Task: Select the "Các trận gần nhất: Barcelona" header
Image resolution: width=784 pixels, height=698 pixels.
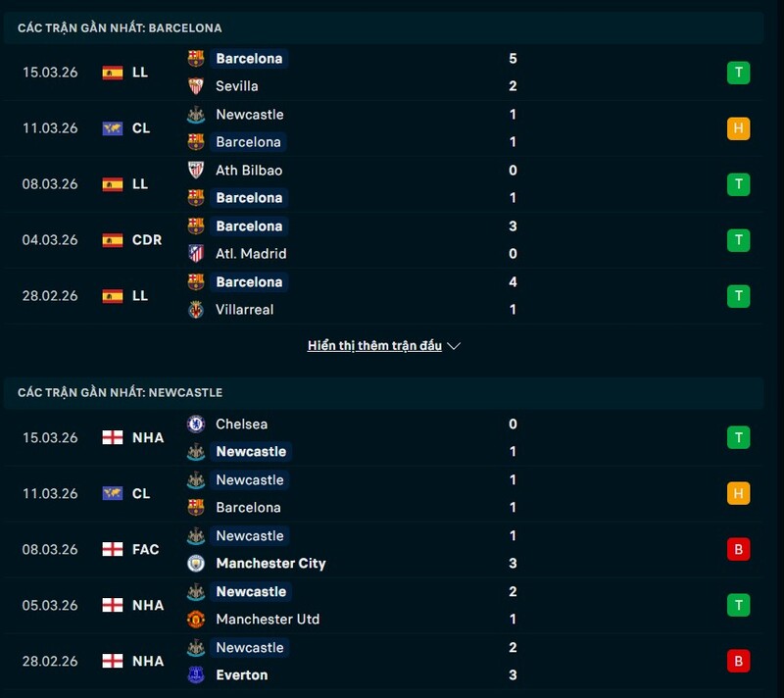Action: pos(120,28)
